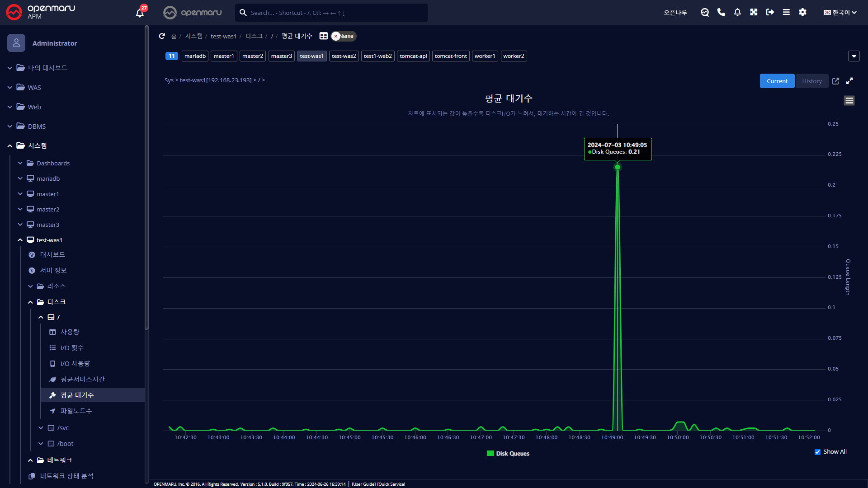Open the 한국어 language dropdown
The image size is (868, 488).
840,13
